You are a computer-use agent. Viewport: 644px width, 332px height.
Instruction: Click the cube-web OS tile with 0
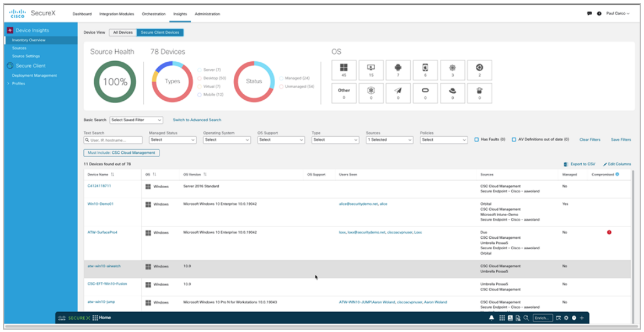[x=371, y=93]
